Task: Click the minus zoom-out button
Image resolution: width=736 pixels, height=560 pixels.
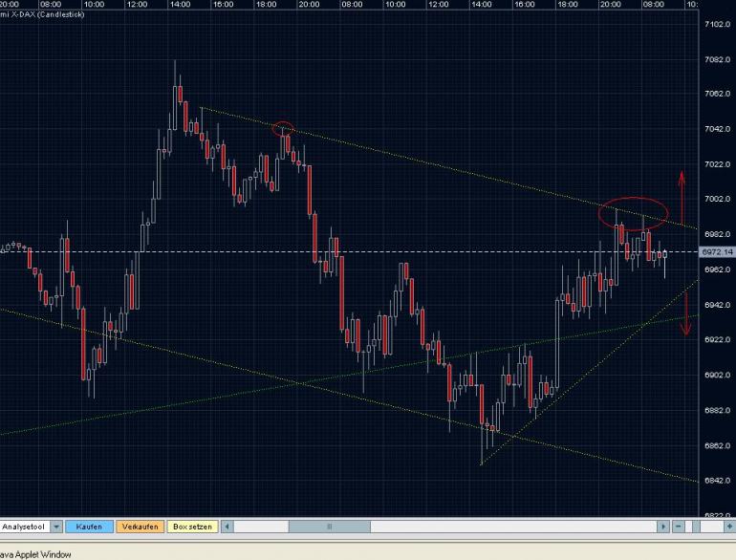Action: pyautogui.click(x=679, y=527)
